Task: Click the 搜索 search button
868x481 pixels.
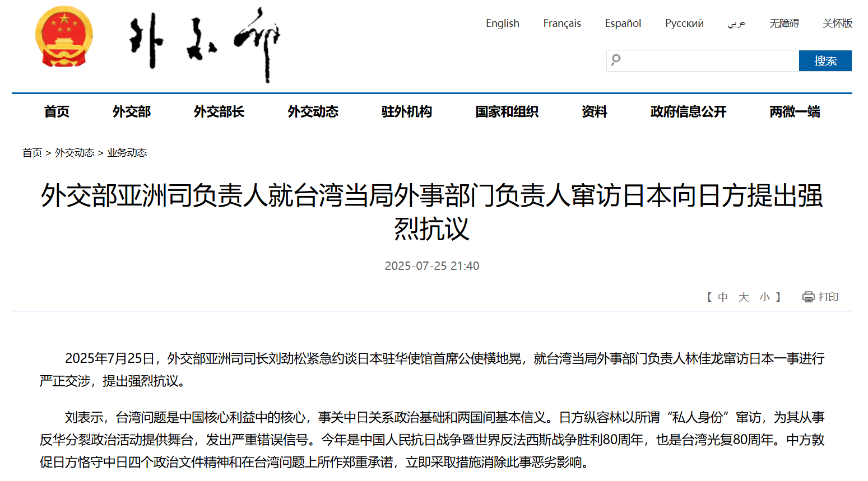Action: pos(825,60)
